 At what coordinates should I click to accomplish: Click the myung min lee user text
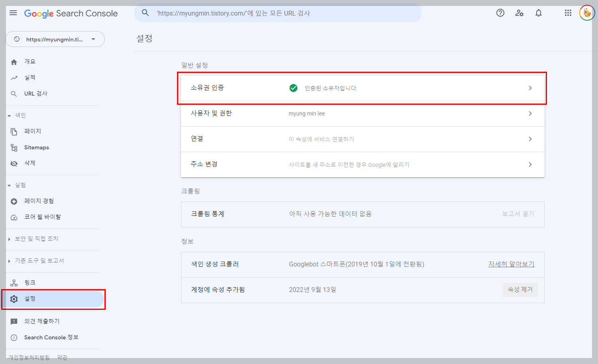(x=307, y=114)
